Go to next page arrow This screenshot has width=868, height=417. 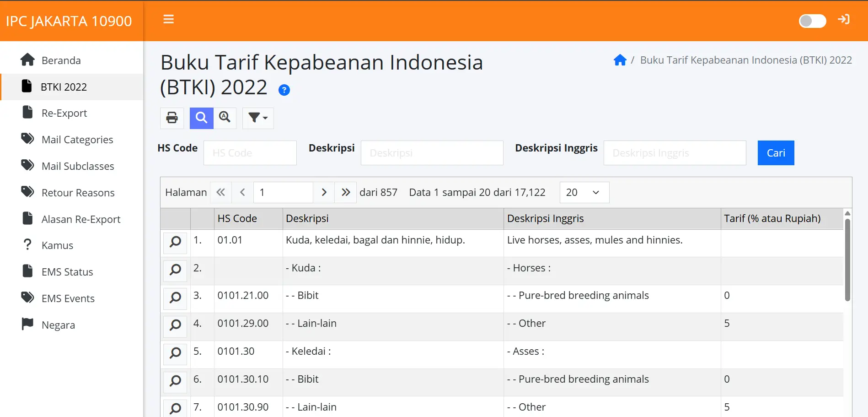(324, 192)
